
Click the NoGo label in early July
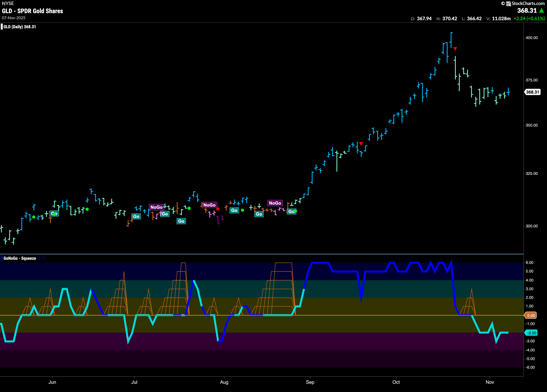(157, 207)
